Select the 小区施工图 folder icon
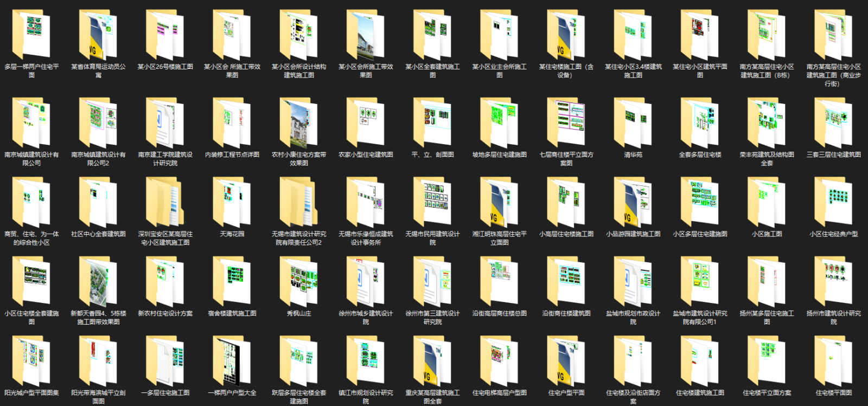 pyautogui.click(x=767, y=202)
